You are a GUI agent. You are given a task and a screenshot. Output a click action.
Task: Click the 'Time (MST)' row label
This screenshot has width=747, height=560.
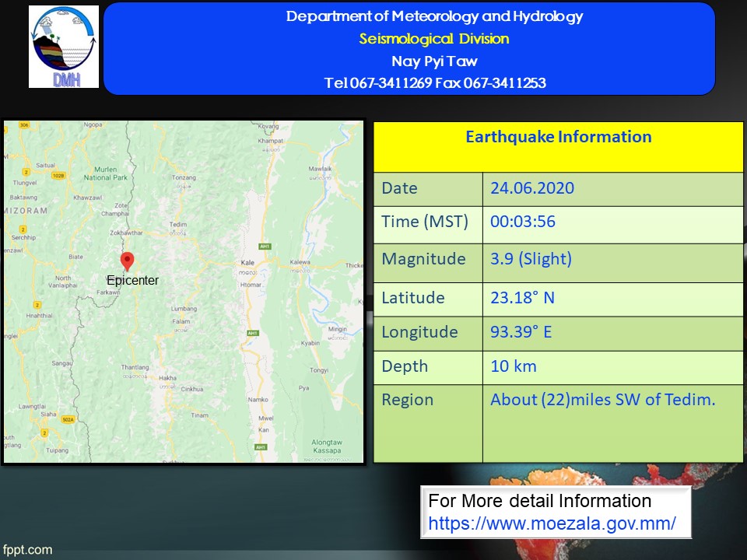(x=425, y=222)
